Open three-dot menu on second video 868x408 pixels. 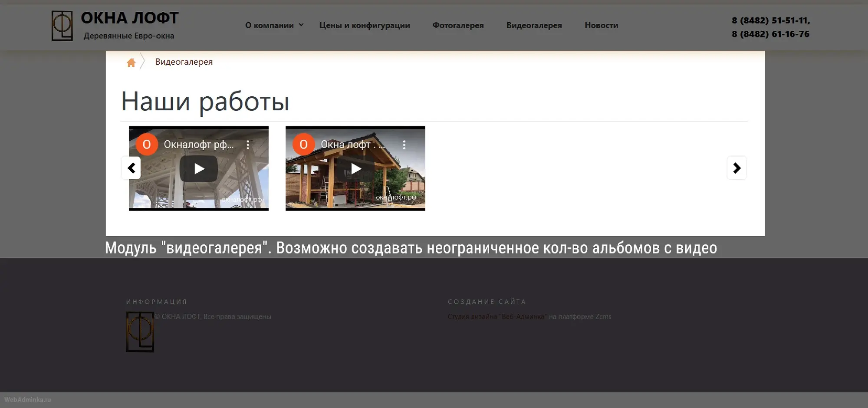pyautogui.click(x=404, y=145)
